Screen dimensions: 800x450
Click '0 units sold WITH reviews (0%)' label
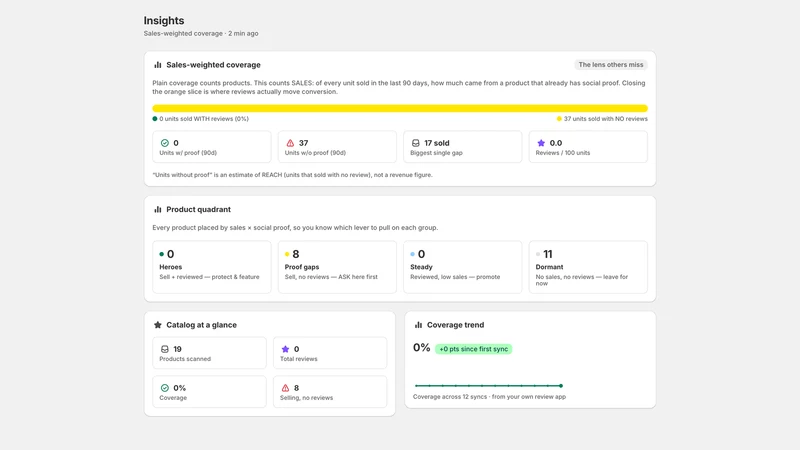[x=204, y=118]
